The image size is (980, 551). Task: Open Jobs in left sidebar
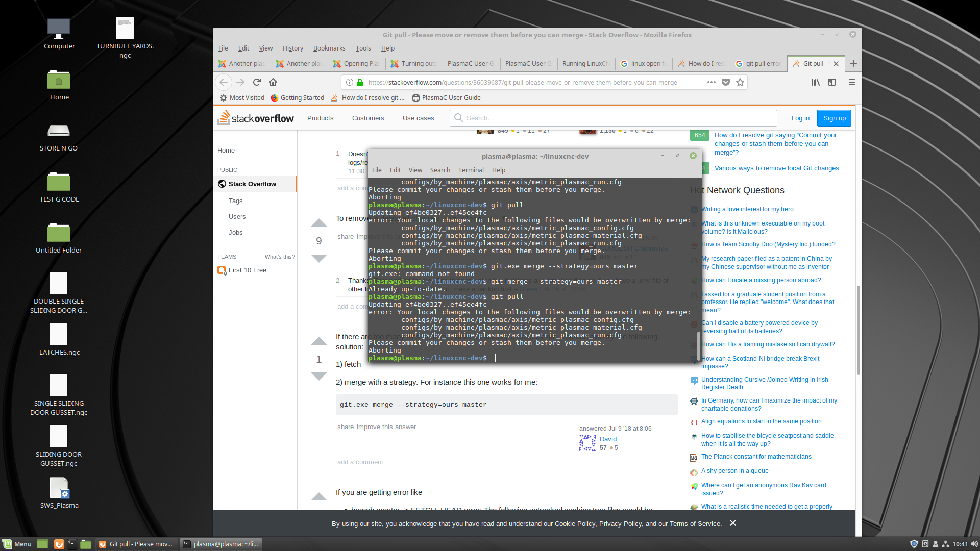(235, 232)
